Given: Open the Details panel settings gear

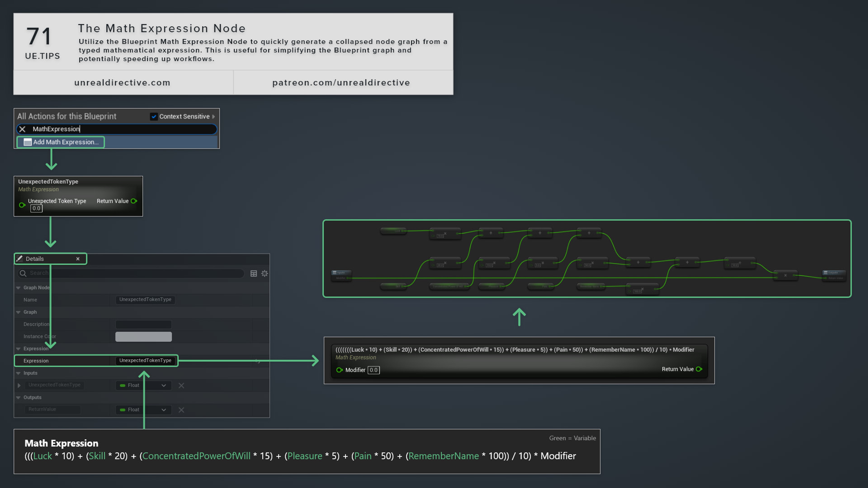Looking at the screenshot, I should click(x=264, y=273).
